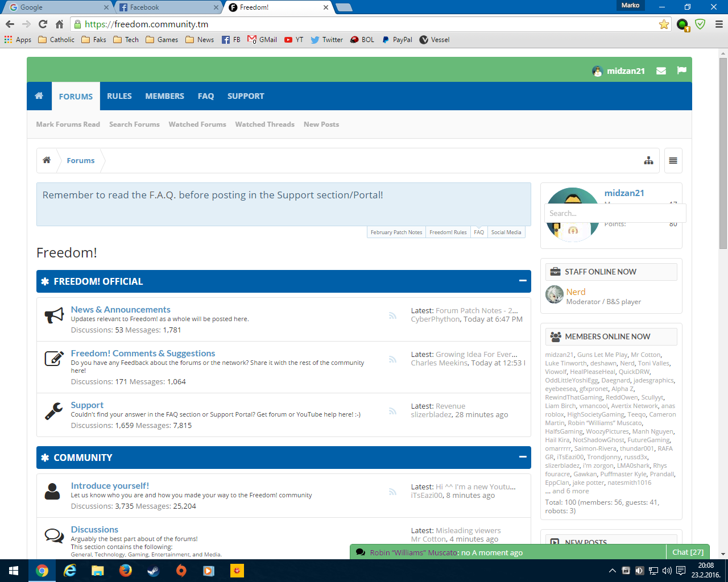728x582 pixels.
Task: Click the home icon in blue navigation bar
Action: pyautogui.click(x=39, y=96)
